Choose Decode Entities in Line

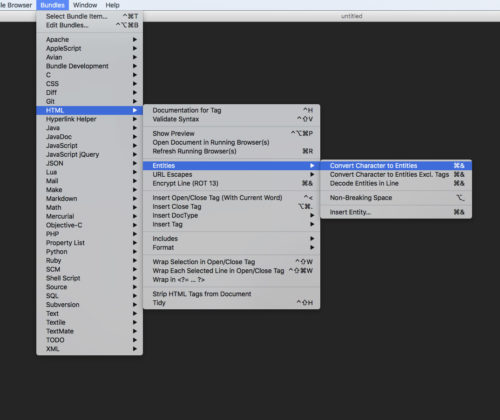click(396, 183)
